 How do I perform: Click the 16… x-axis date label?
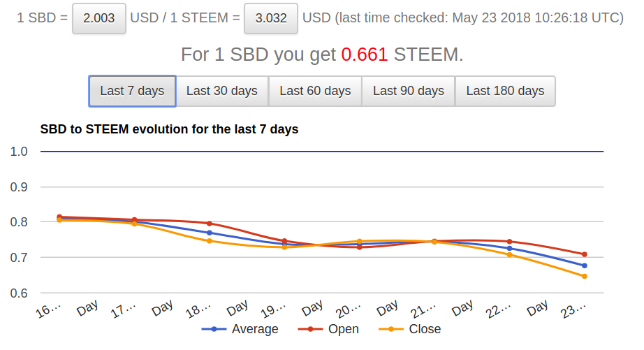click(x=48, y=311)
